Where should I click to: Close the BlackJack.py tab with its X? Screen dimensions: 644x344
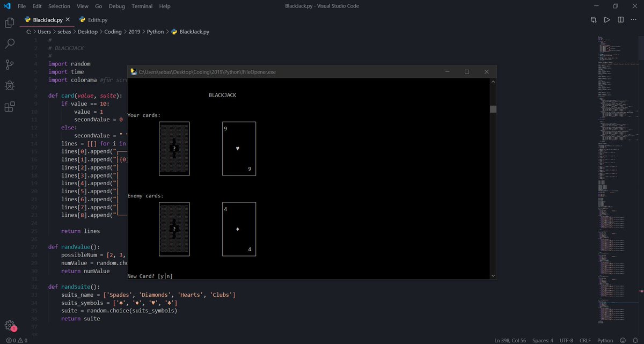tap(69, 20)
